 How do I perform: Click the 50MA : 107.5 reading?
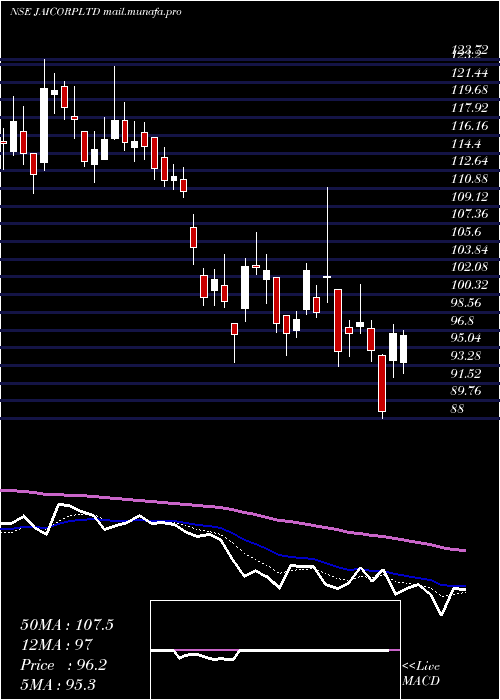click(x=67, y=624)
